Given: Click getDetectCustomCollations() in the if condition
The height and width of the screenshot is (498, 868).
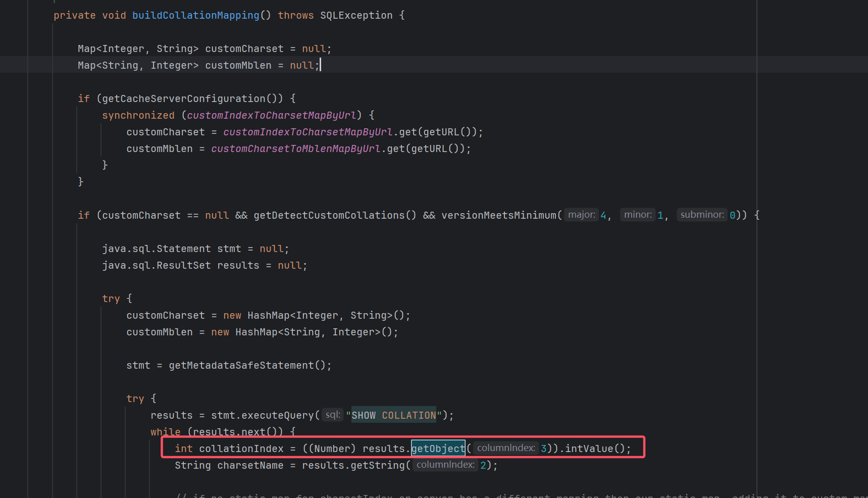Looking at the screenshot, I should pyautogui.click(x=335, y=215).
